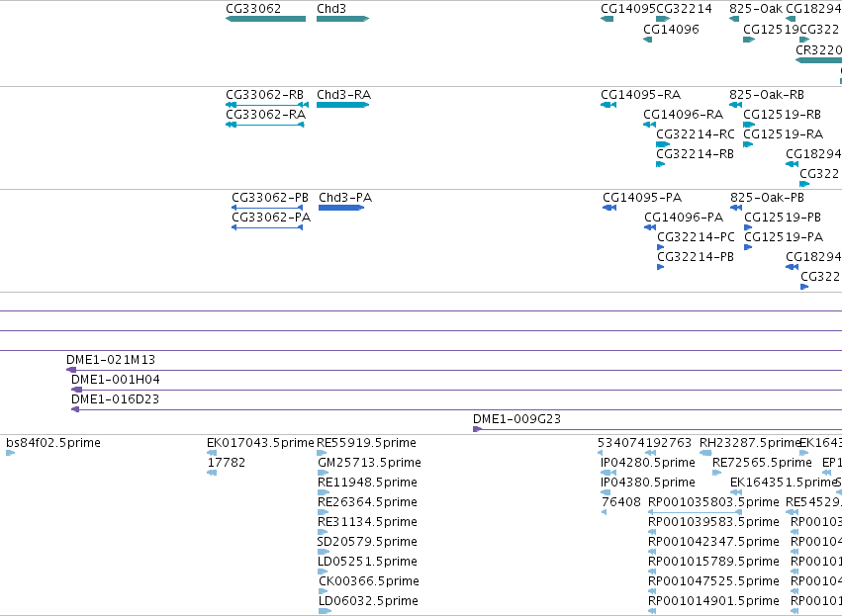Click the RP001047525.5prime EST label
This screenshot has width=842, height=616.
point(713,581)
